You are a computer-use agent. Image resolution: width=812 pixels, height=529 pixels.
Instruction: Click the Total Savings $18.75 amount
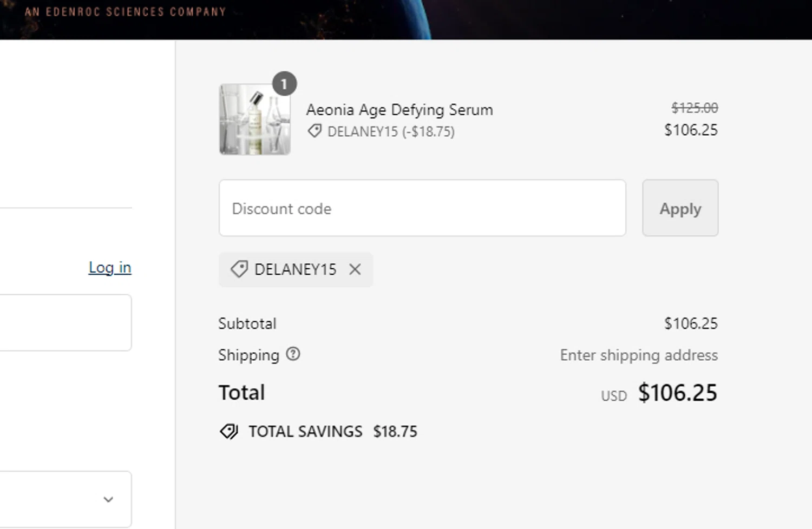coord(395,431)
